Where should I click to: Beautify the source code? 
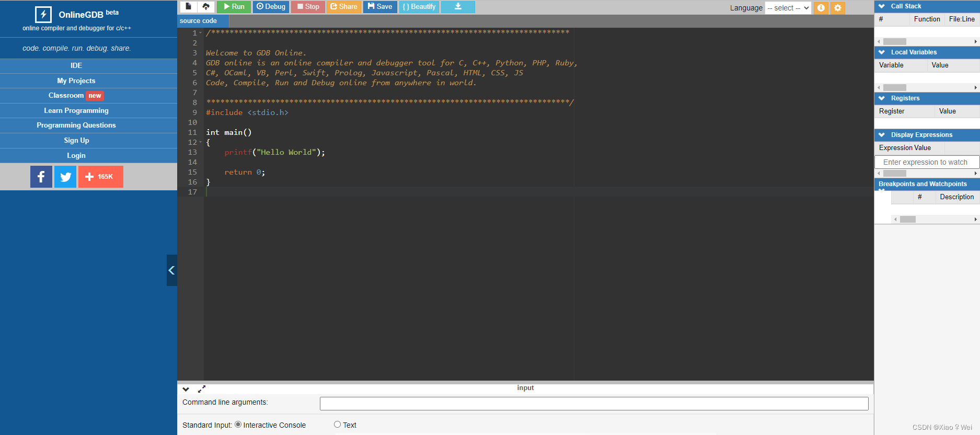tap(419, 7)
